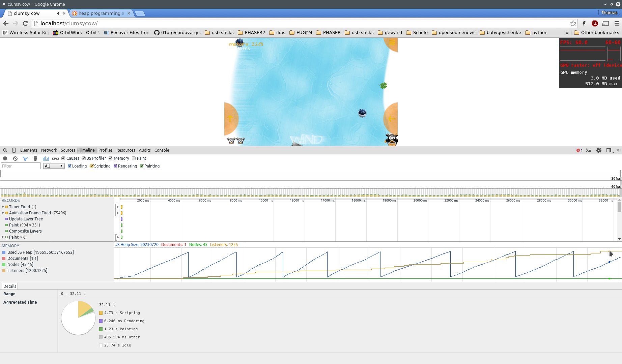Open Wireless Solar Key bookmark

(26, 33)
